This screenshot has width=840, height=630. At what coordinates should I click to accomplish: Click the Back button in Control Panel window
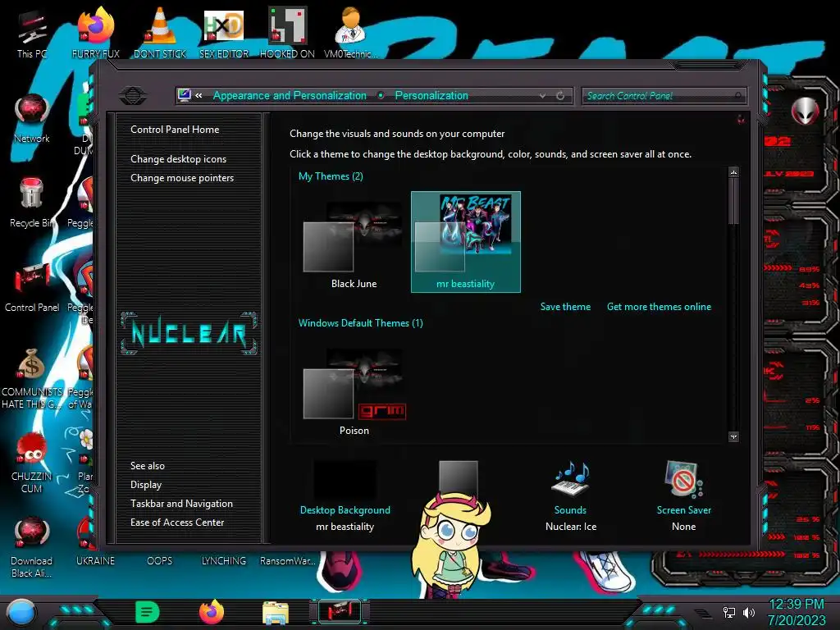pyautogui.click(x=133, y=96)
